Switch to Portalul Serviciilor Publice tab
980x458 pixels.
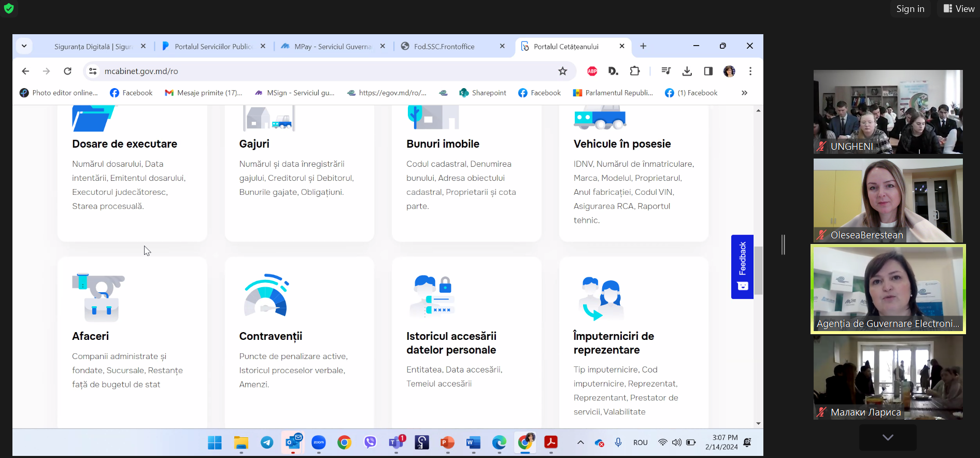pyautogui.click(x=213, y=47)
